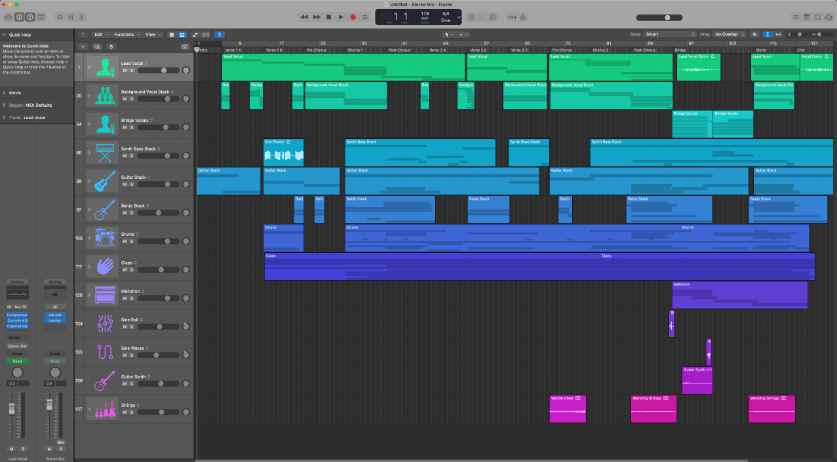Open the Note Pads icon at top right
This screenshot has height=462, width=837.
pyautogui.click(x=807, y=17)
